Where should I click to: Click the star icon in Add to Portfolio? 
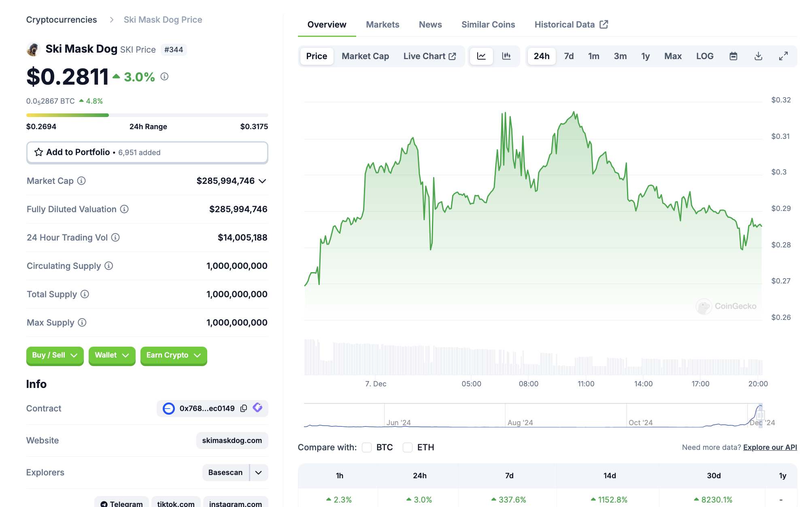[x=38, y=152]
